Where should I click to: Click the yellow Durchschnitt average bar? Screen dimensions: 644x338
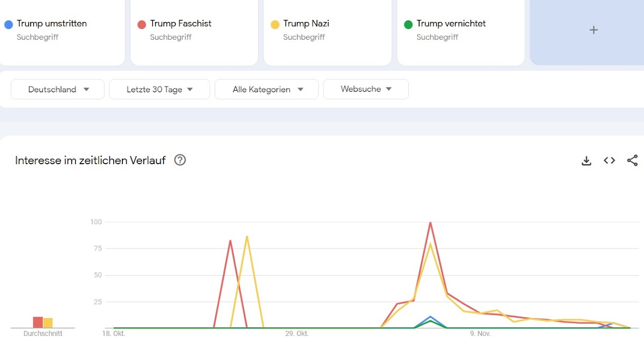coord(48,323)
